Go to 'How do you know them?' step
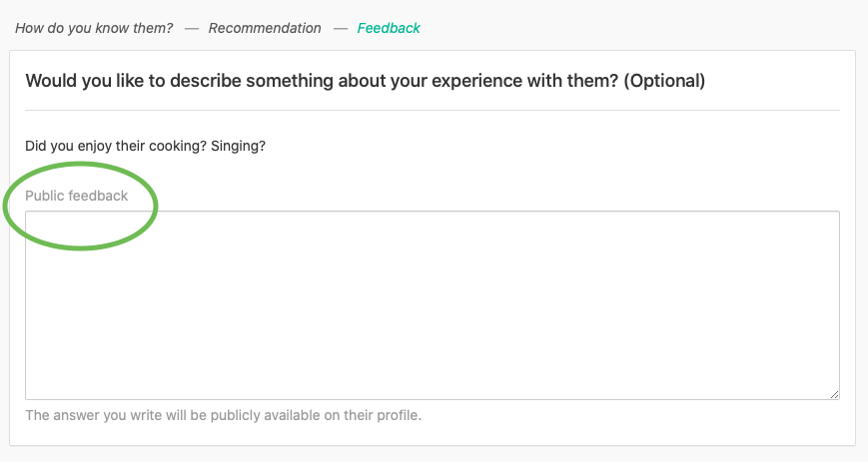The height and width of the screenshot is (462, 868). click(x=94, y=28)
